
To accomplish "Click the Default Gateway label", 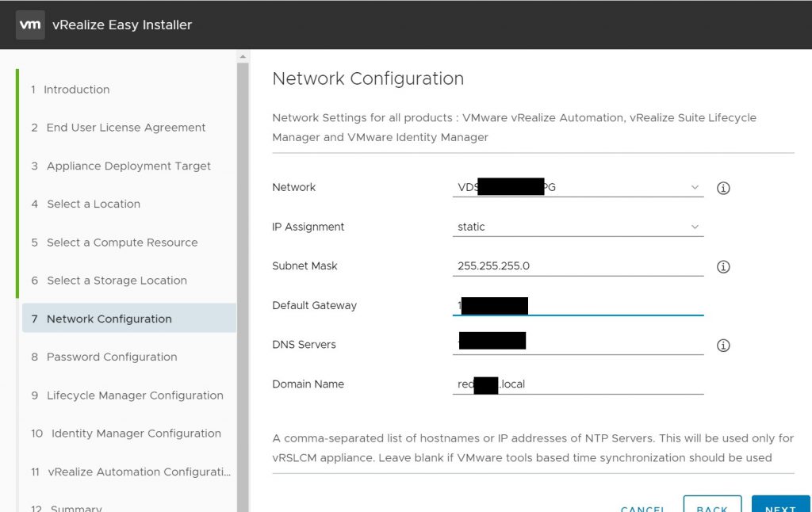I will click(314, 305).
